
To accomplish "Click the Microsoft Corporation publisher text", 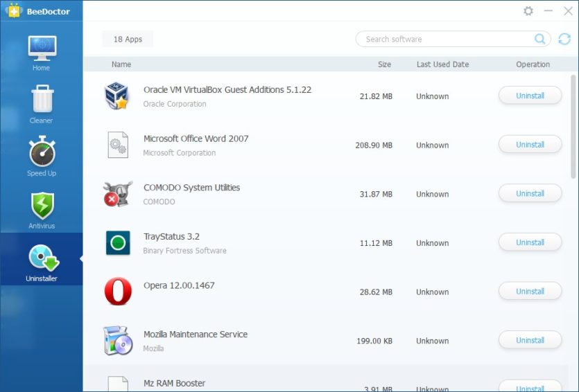I will click(x=179, y=152).
